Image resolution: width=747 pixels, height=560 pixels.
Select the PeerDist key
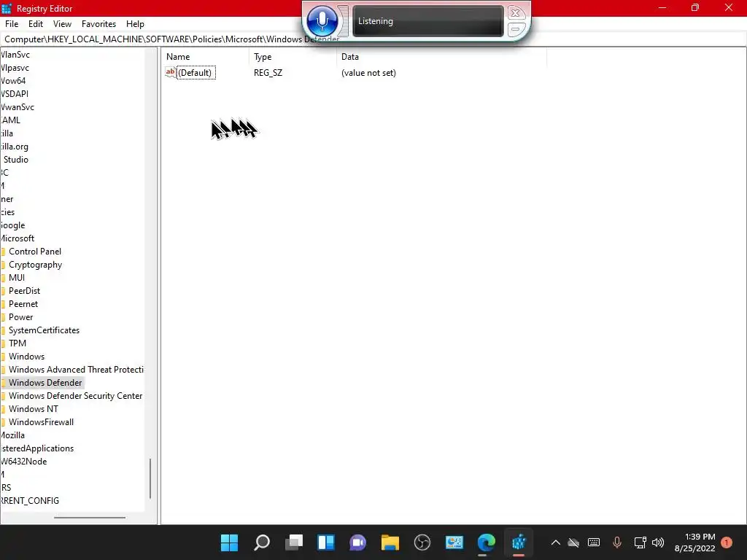[x=24, y=291]
